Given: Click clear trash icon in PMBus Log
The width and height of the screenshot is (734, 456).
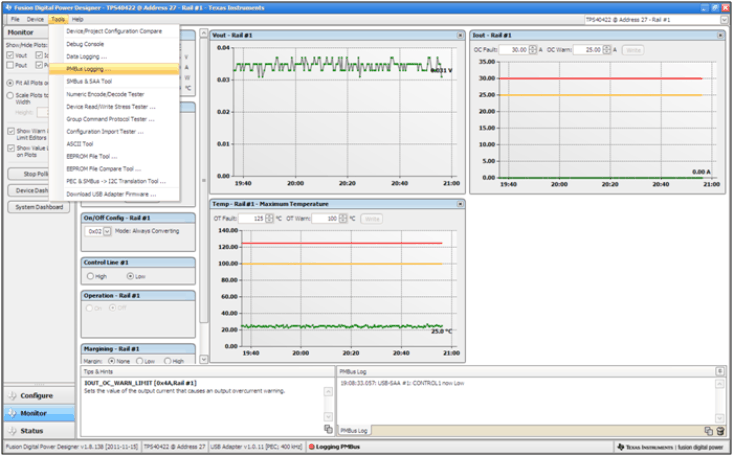Looking at the screenshot, I should [x=720, y=431].
